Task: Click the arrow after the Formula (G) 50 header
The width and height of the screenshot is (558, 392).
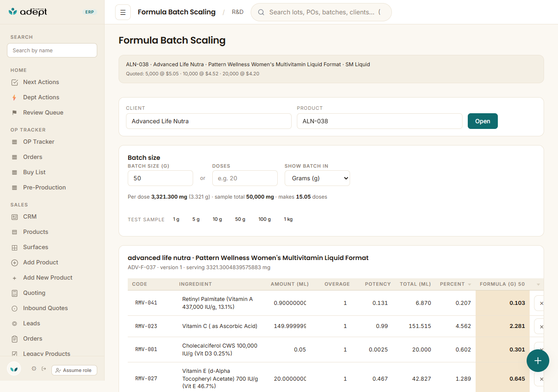Action: [538, 284]
